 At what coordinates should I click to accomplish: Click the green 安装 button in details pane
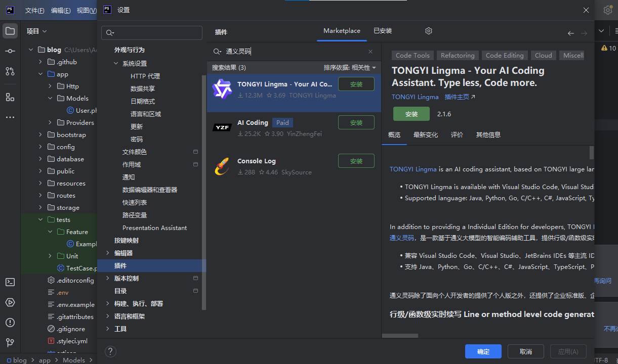point(411,114)
